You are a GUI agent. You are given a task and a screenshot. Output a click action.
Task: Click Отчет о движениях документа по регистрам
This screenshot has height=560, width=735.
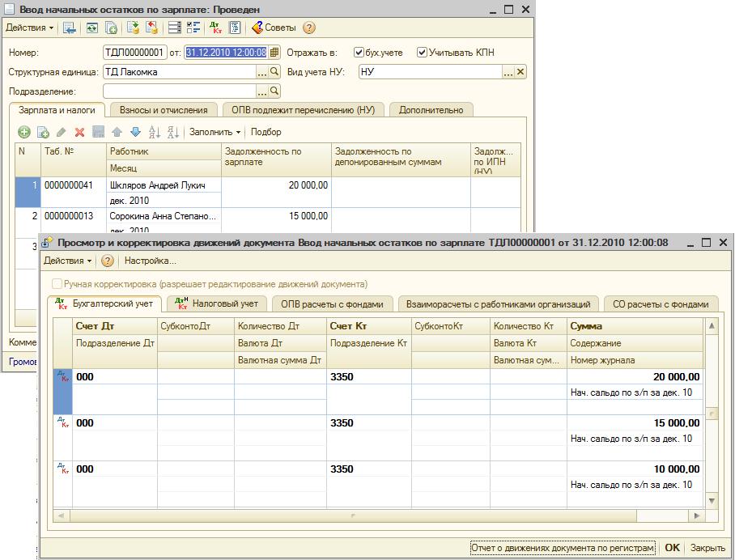[563, 548]
